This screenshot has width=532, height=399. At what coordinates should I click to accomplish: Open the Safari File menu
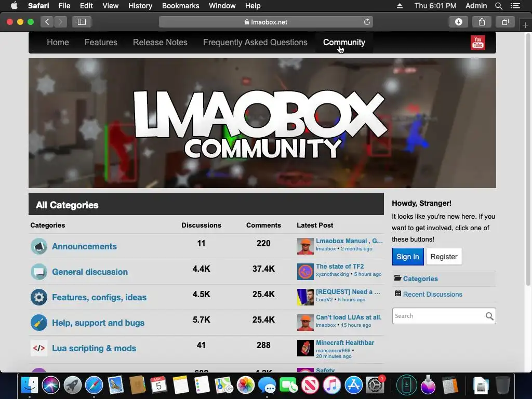click(x=64, y=6)
